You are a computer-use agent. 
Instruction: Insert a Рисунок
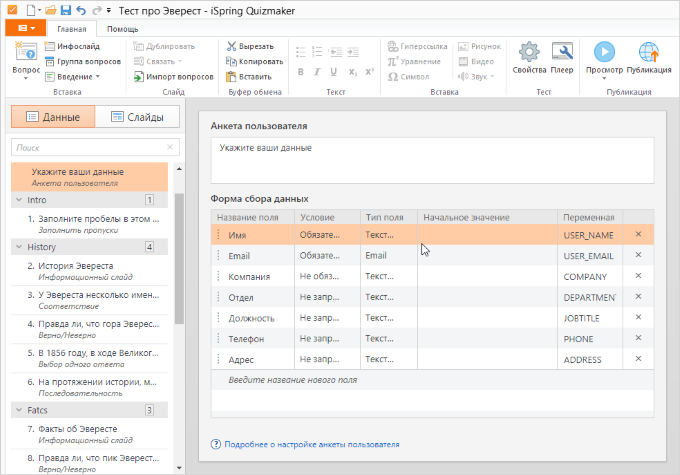point(480,46)
